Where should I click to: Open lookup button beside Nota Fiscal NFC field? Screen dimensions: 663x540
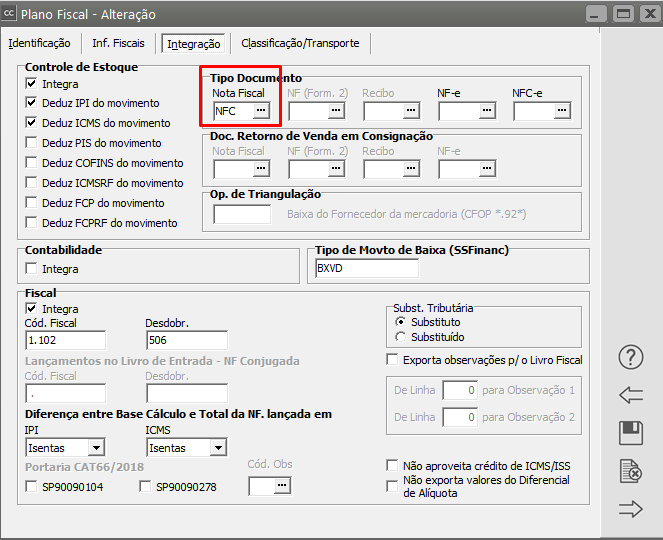click(260, 110)
